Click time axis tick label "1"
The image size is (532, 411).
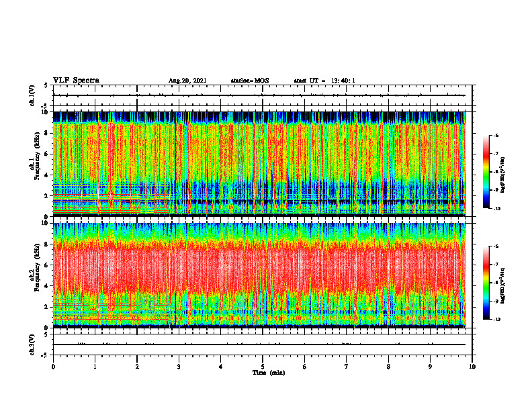coord(95,367)
